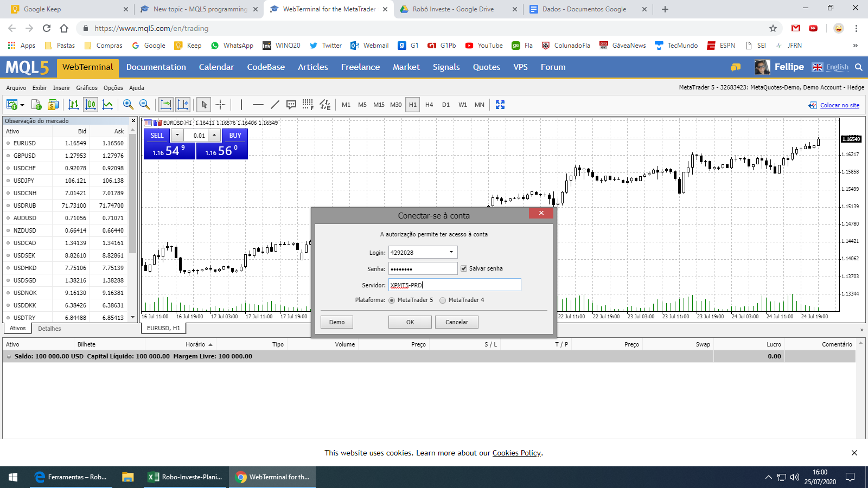Open the Gráficos menu

87,88
